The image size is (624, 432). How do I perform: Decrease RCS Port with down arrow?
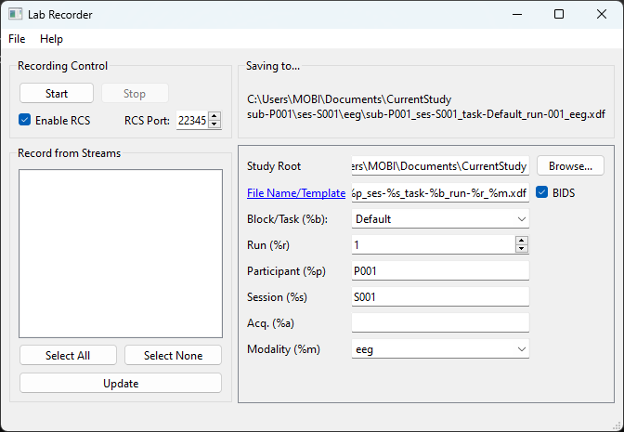214,124
